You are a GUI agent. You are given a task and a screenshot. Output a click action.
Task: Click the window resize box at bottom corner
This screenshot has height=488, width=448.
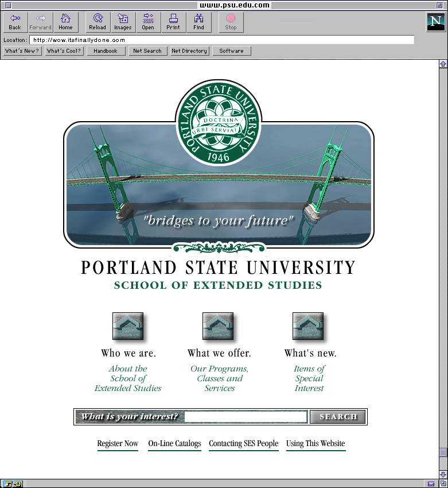[443, 483]
